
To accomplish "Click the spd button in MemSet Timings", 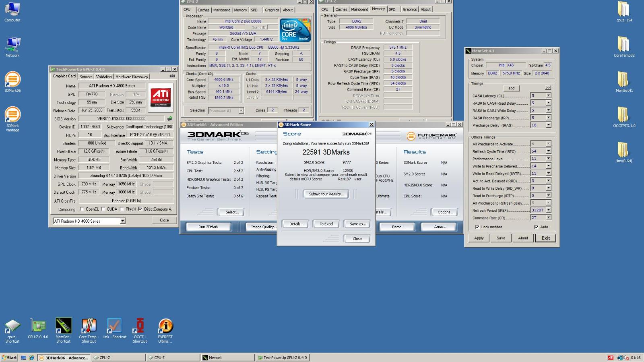I will coord(511,88).
